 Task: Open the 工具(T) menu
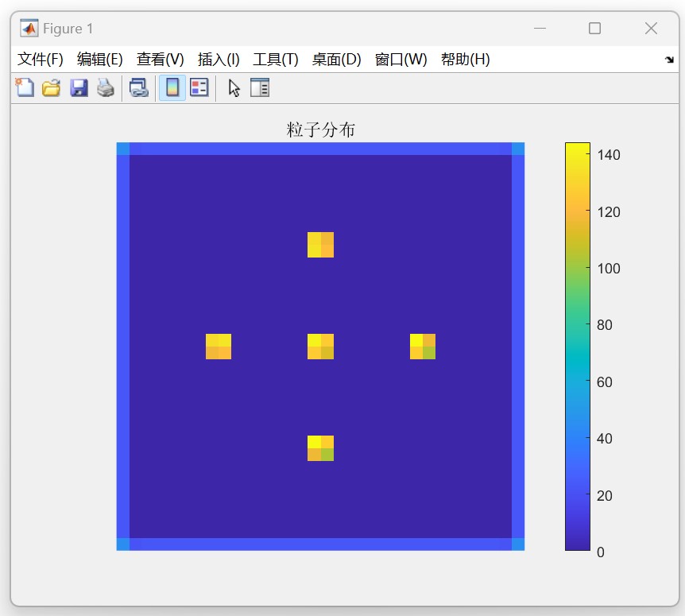[276, 59]
